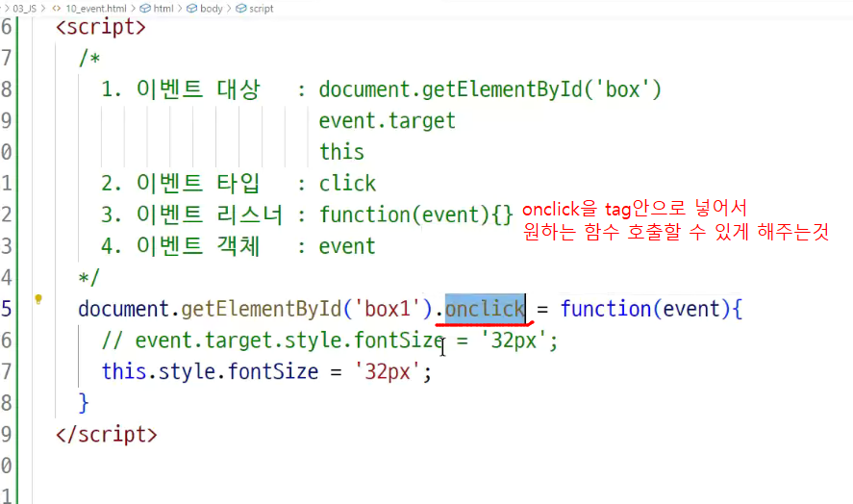The width and height of the screenshot is (853, 504).
Task: Click the this keyword before .style.fontSize
Action: pyautogui.click(x=124, y=371)
